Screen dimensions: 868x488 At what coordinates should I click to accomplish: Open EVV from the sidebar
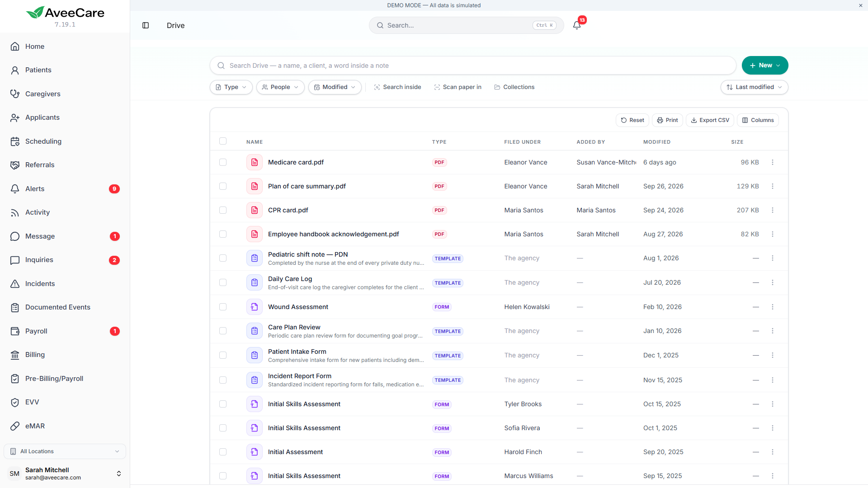(x=65, y=402)
